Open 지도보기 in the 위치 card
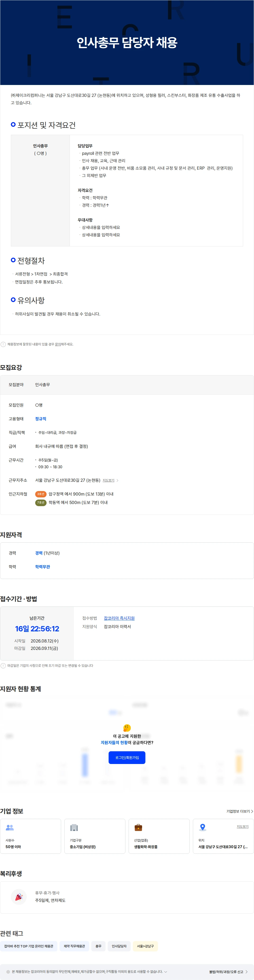 242,826
